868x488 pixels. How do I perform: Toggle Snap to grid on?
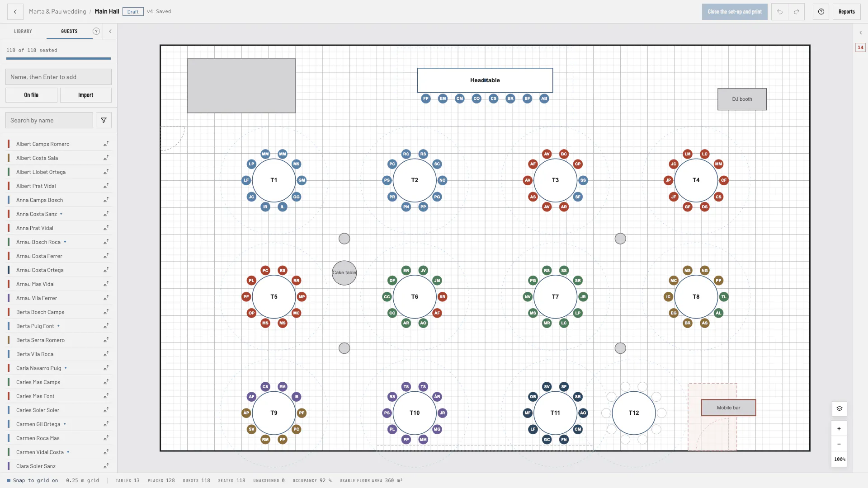click(x=33, y=480)
